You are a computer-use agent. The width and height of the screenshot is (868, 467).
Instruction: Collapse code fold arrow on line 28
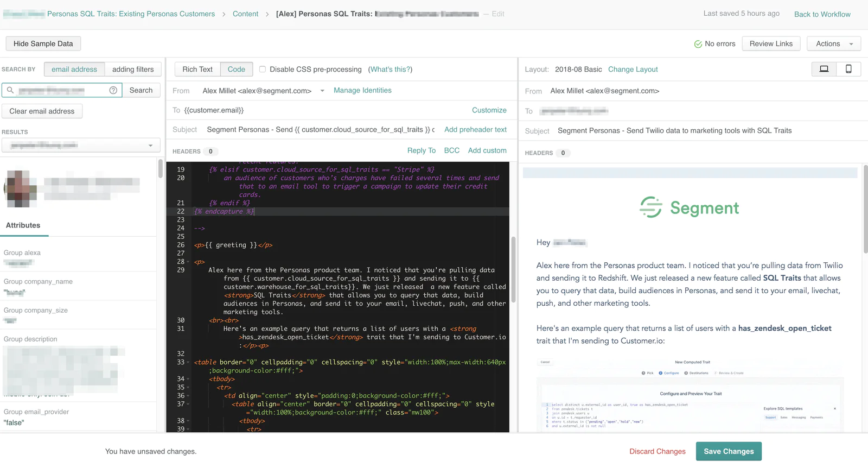188,262
